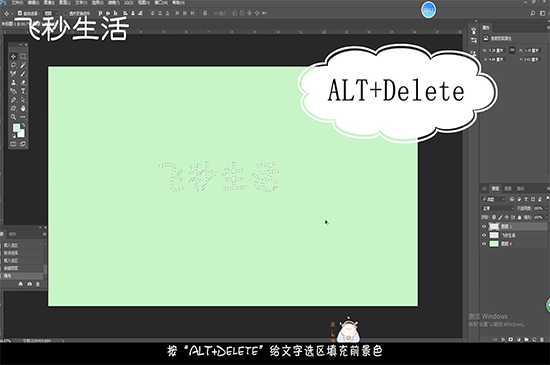
Task: Change screen mode from toolbox bottom
Action: [x=23, y=144]
